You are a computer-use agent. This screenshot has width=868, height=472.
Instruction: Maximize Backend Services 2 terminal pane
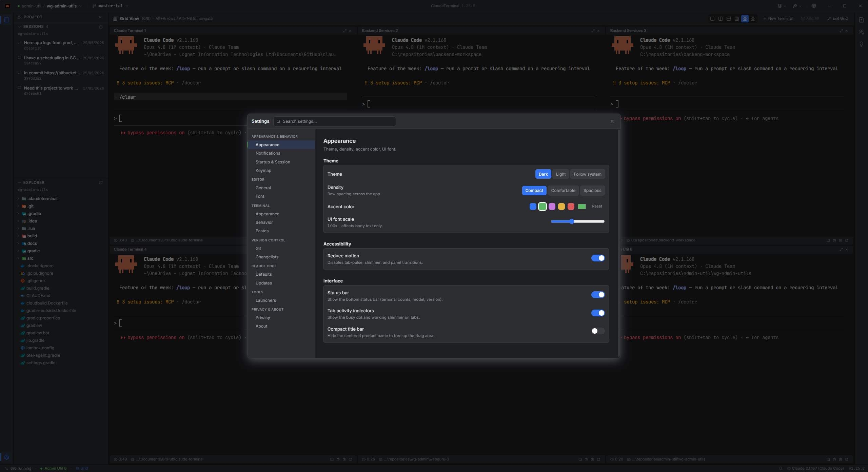tap(593, 31)
